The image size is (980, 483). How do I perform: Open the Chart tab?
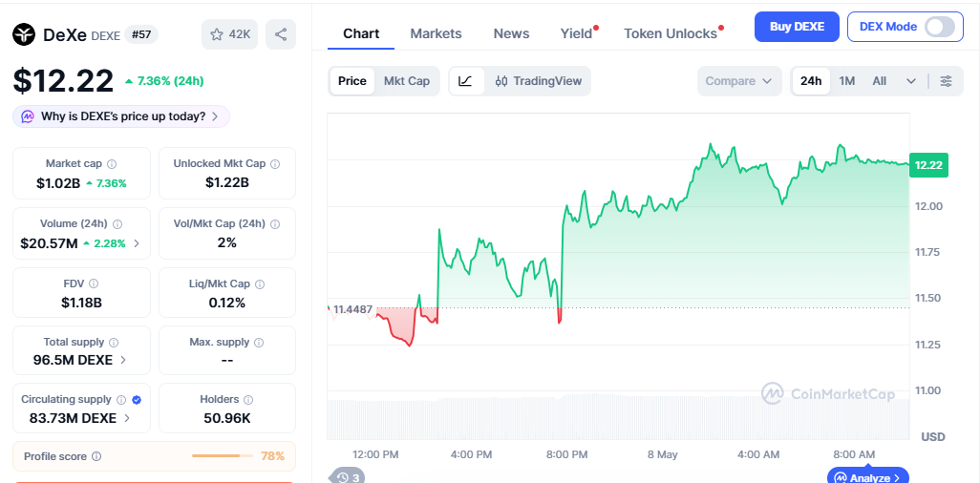361,33
